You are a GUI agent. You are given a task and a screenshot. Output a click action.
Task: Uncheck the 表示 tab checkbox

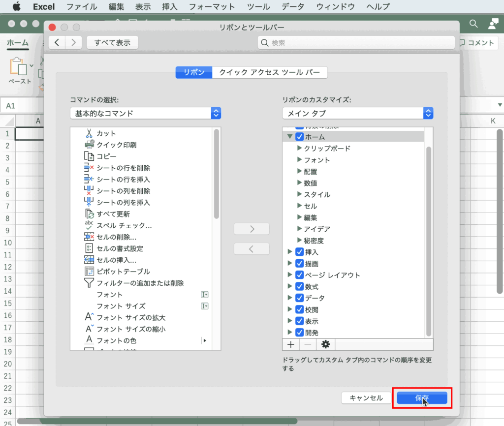tap(300, 321)
